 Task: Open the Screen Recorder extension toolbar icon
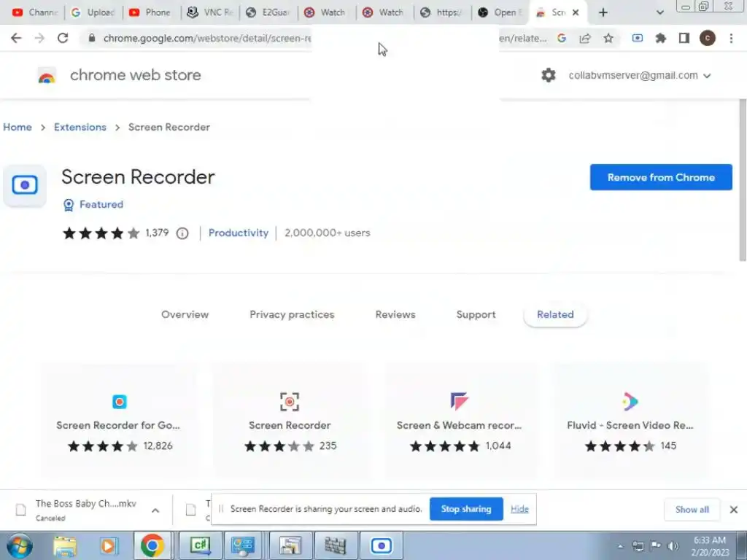click(x=638, y=38)
